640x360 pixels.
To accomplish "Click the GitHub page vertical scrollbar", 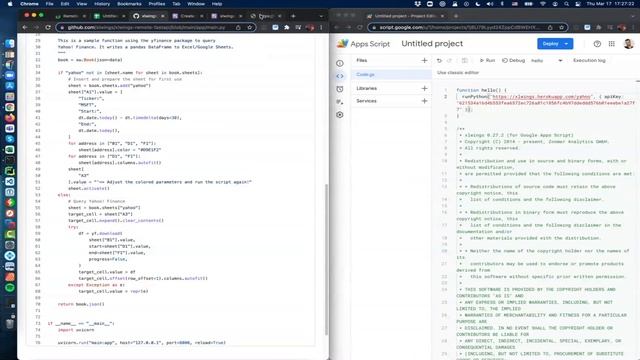I will pyautogui.click(x=326, y=260).
